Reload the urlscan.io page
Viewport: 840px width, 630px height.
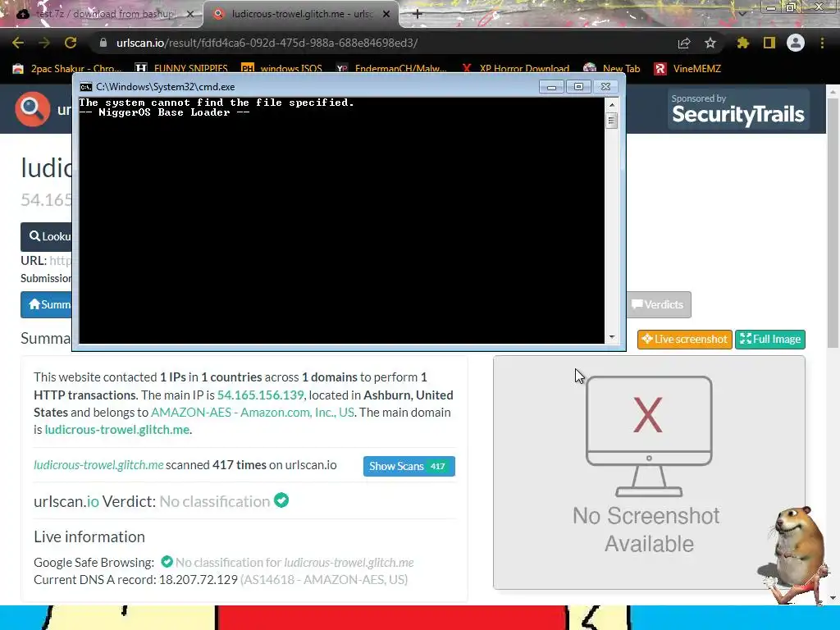point(71,43)
